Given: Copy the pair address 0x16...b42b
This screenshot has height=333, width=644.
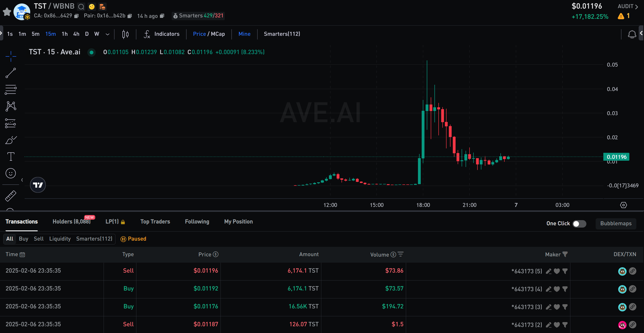Looking at the screenshot, I should (129, 16).
